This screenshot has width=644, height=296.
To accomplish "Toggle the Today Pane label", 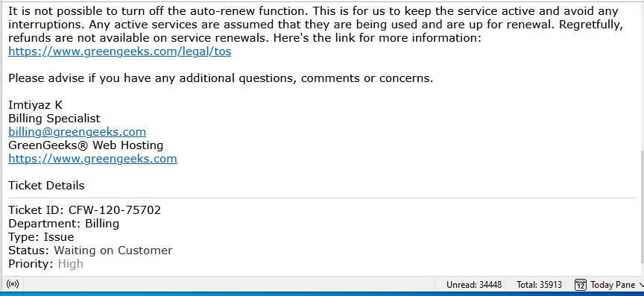I will pyautogui.click(x=613, y=285).
